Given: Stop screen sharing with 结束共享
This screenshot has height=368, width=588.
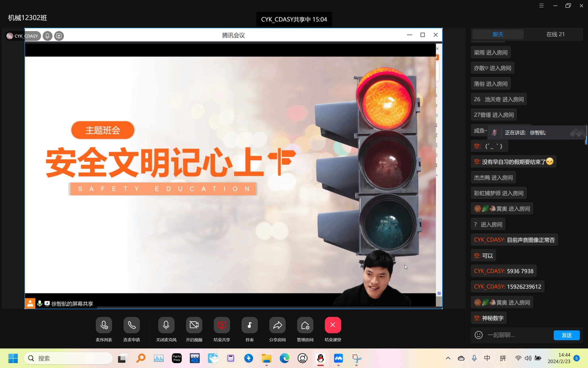Looking at the screenshot, I should coord(222,325).
